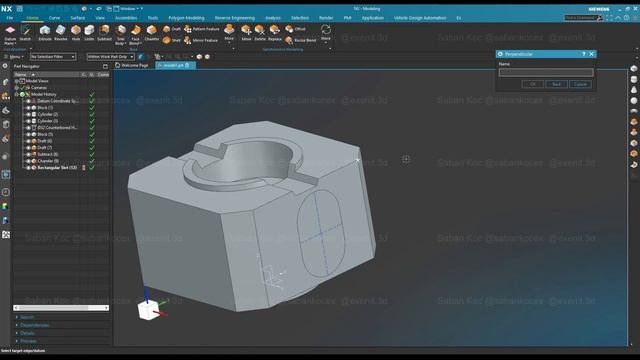Sort by the Name column header
This screenshot has height=360, width=640.
point(46,75)
